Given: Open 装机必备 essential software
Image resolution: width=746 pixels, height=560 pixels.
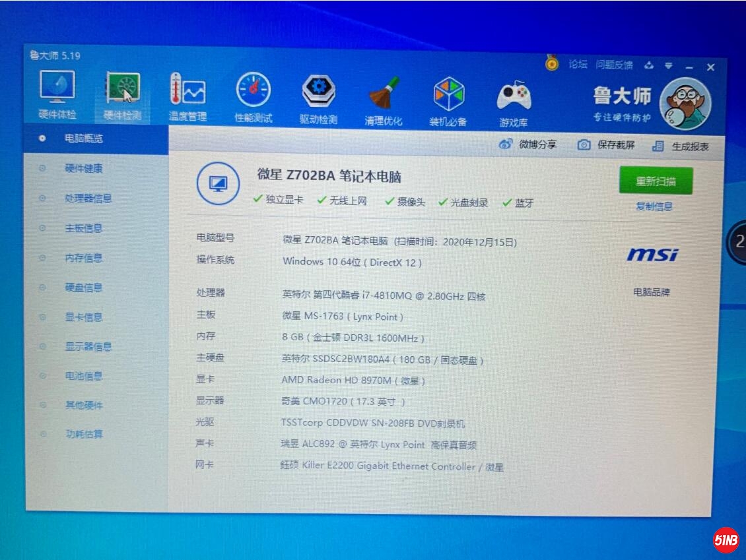Looking at the screenshot, I should [448, 102].
